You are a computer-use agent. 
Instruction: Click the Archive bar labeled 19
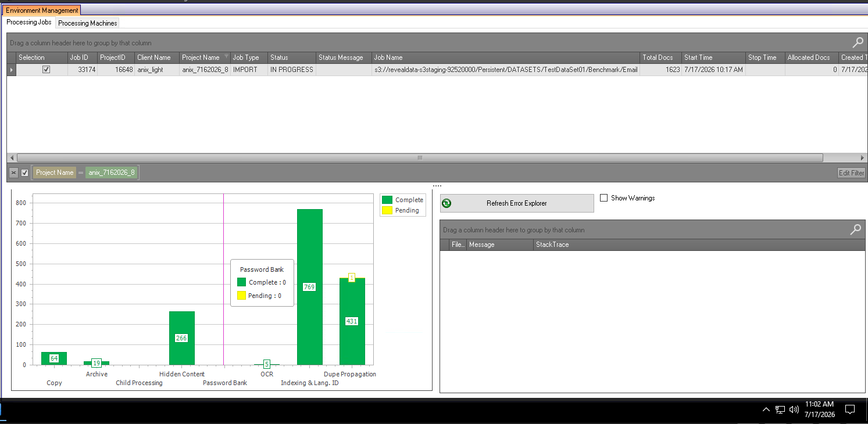pyautogui.click(x=97, y=363)
